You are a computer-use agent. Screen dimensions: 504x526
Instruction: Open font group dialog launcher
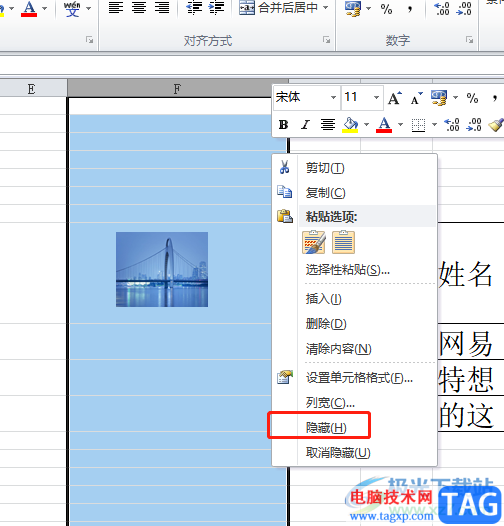coord(89,40)
